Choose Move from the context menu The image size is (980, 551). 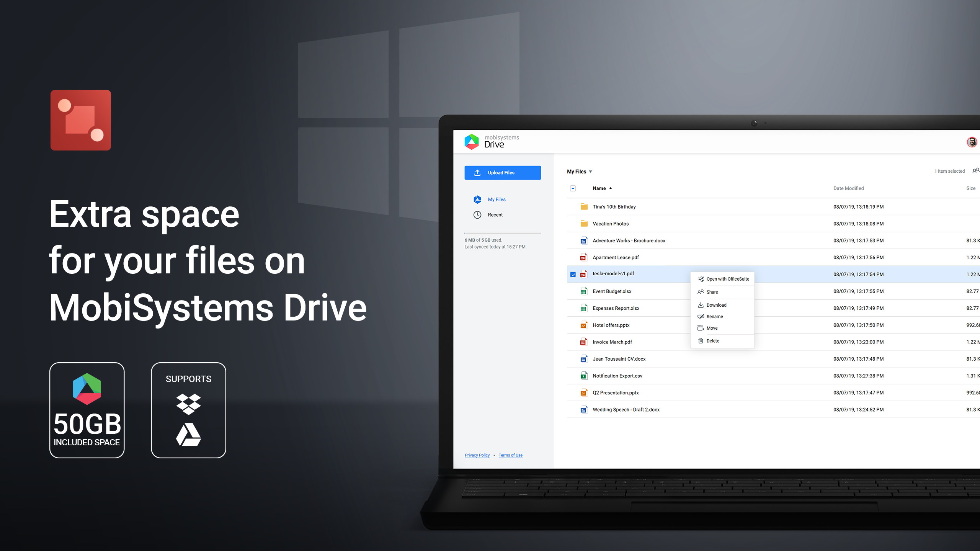tap(723, 328)
